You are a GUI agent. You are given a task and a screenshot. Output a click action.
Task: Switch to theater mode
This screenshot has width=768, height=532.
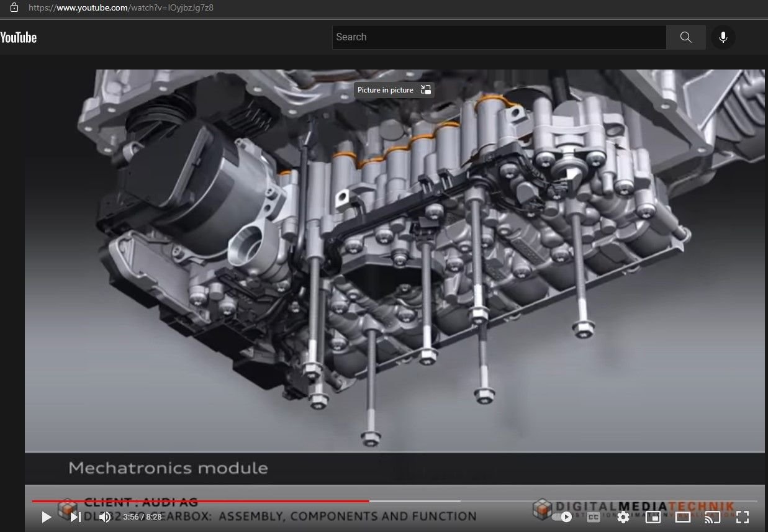682,516
